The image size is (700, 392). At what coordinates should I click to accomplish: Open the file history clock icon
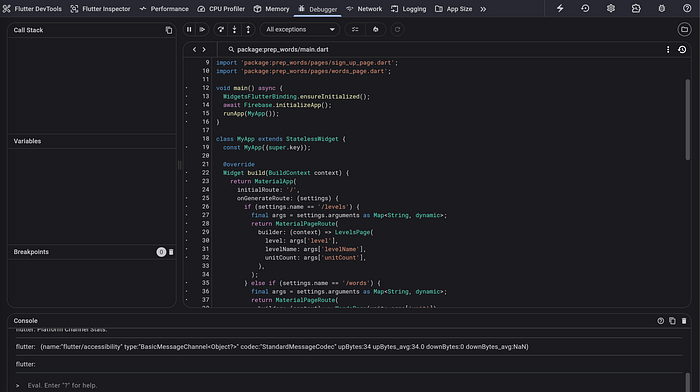[682, 50]
